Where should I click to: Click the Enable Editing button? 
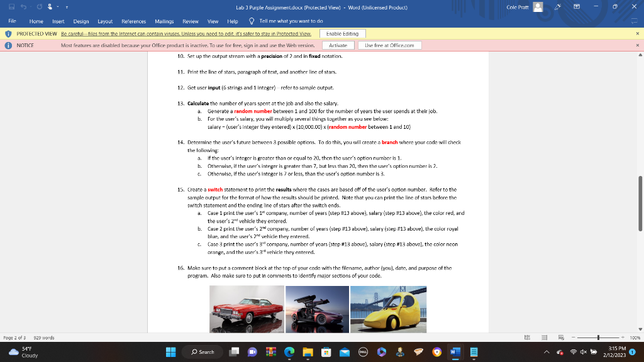click(342, 34)
